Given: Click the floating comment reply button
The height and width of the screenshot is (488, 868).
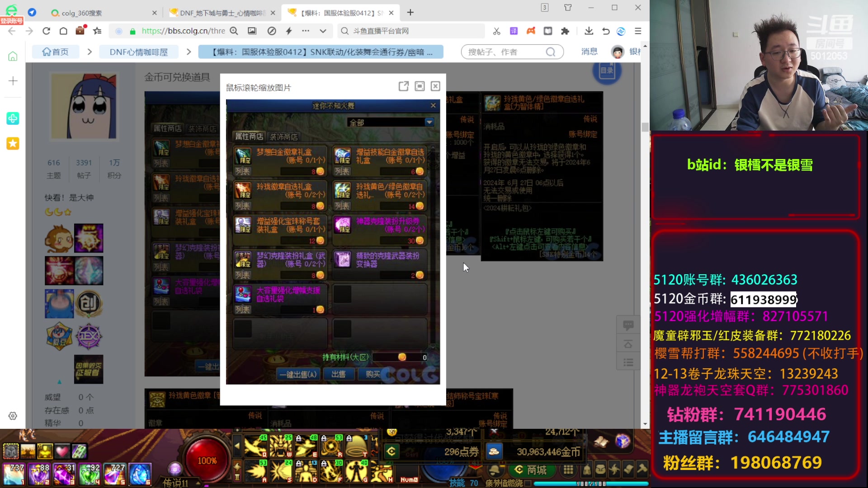Looking at the screenshot, I should click(x=628, y=325).
